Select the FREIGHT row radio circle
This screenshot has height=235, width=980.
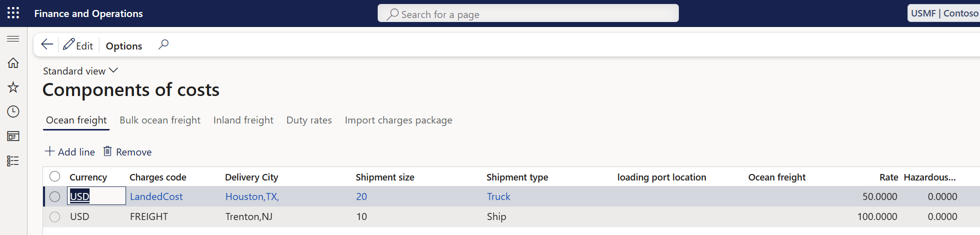coord(55,216)
